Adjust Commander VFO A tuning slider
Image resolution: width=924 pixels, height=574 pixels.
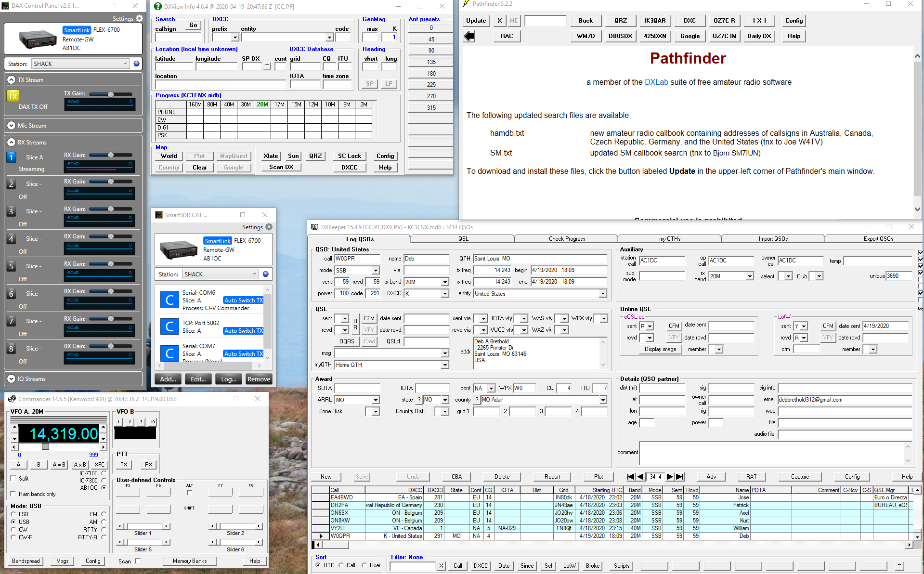coord(45,447)
